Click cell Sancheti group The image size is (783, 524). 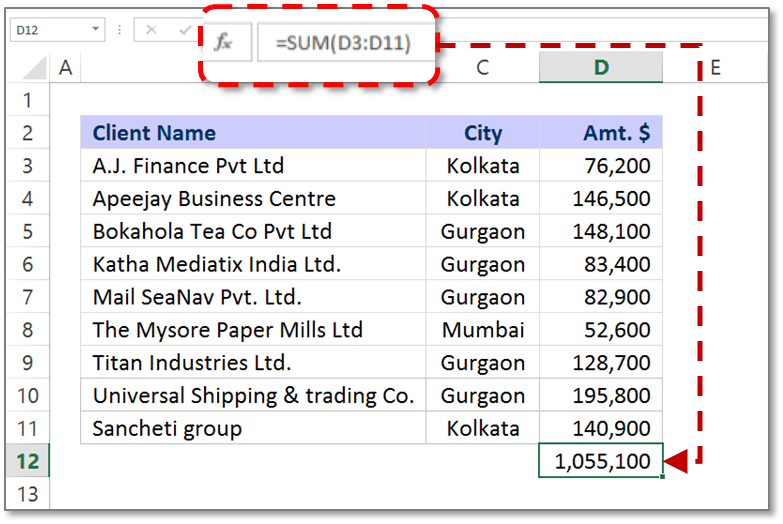click(x=253, y=428)
